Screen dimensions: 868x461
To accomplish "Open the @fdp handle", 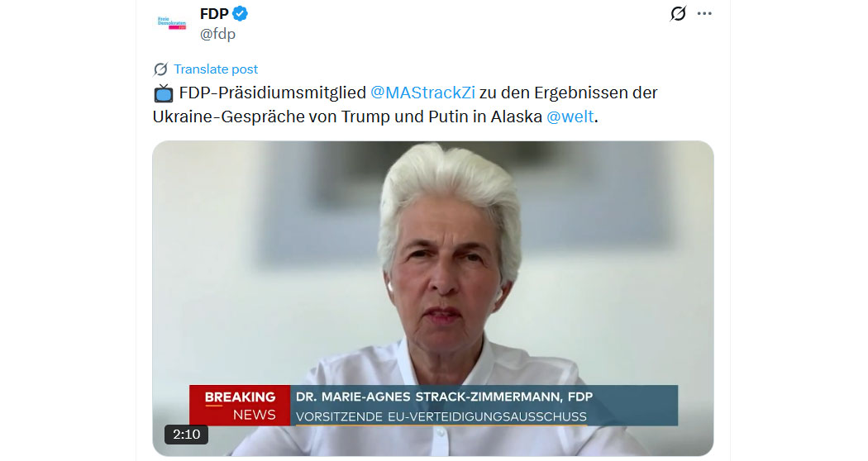I will click(x=217, y=34).
